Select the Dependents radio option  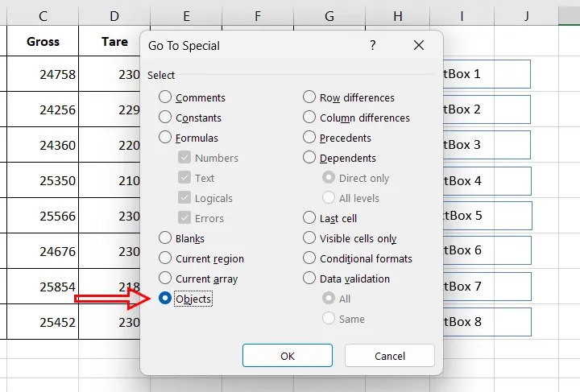[x=309, y=158]
